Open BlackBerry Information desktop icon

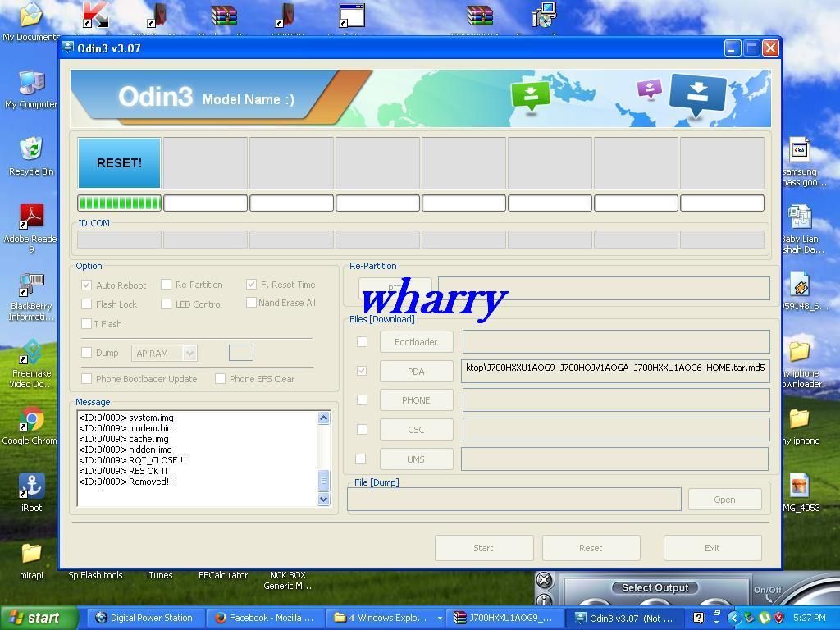(31, 286)
